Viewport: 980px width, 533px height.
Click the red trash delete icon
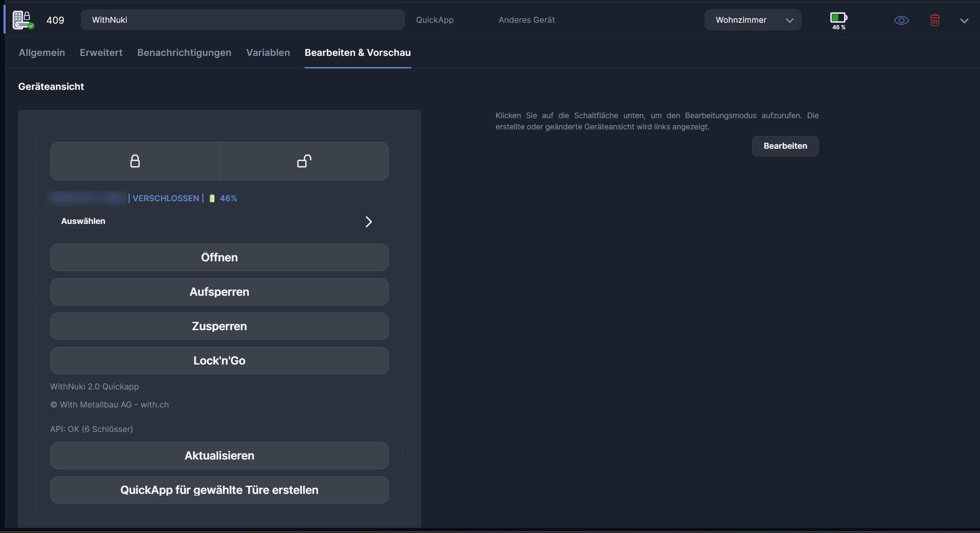pyautogui.click(x=934, y=20)
